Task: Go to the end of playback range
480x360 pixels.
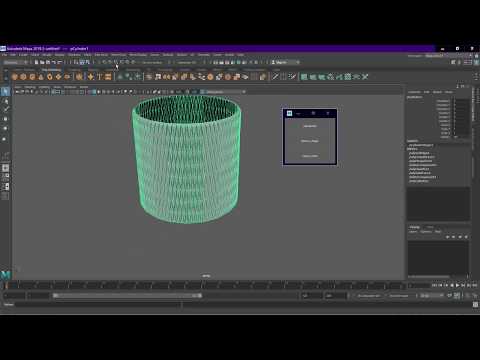Action: click(475, 285)
